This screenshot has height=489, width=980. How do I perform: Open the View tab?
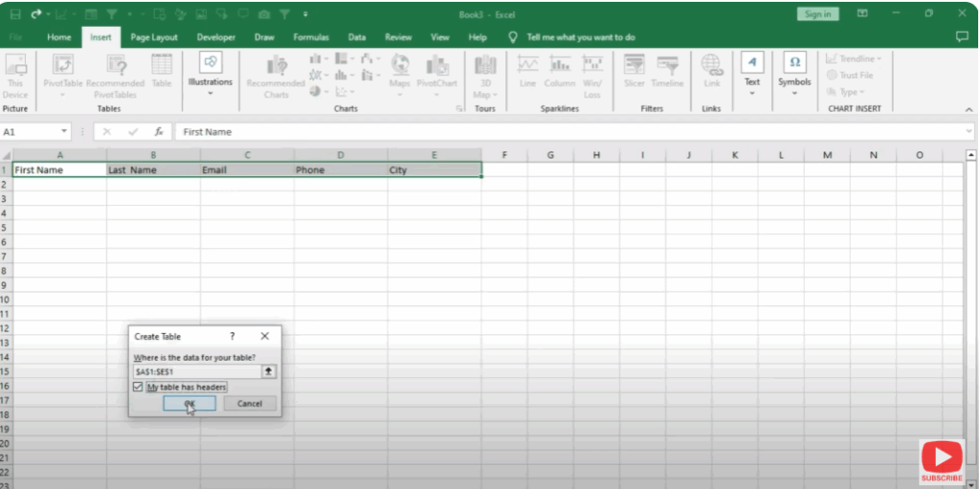[440, 37]
